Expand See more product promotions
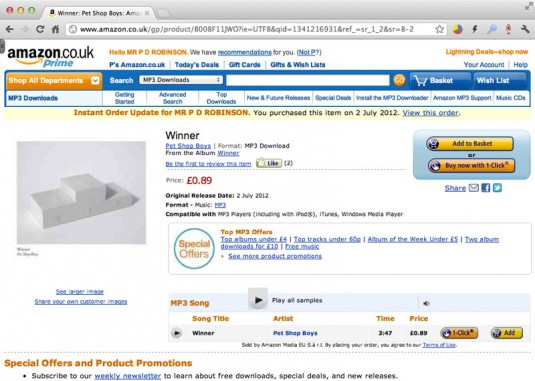The image size is (535, 381). coord(275,256)
